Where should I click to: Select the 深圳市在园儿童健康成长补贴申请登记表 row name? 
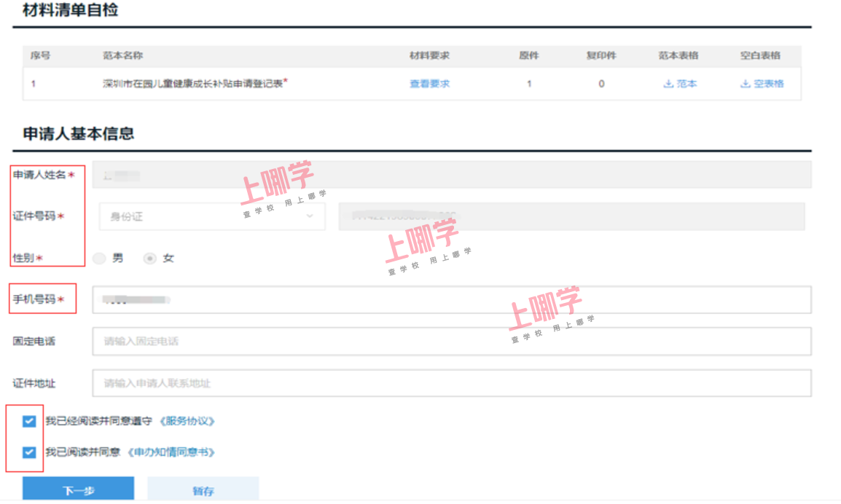point(193,84)
